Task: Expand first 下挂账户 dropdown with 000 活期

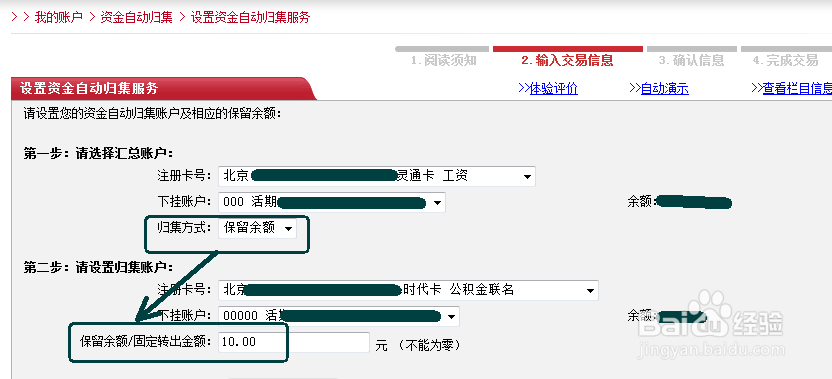Action: coord(332,202)
